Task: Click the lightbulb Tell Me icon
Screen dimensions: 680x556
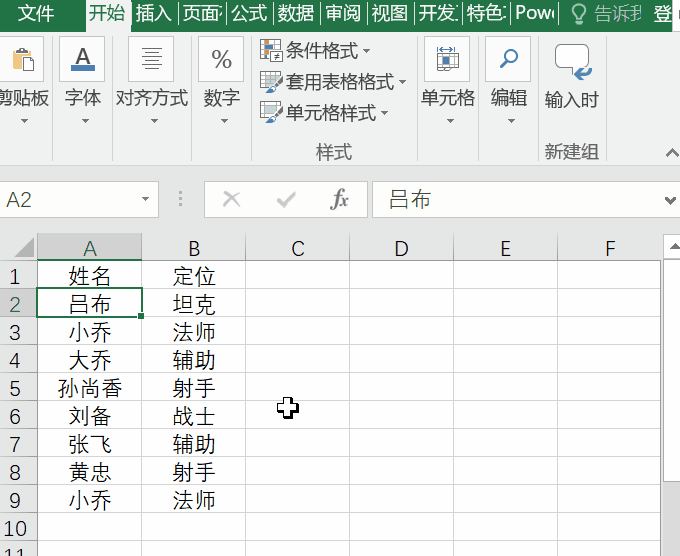Action: pos(579,14)
